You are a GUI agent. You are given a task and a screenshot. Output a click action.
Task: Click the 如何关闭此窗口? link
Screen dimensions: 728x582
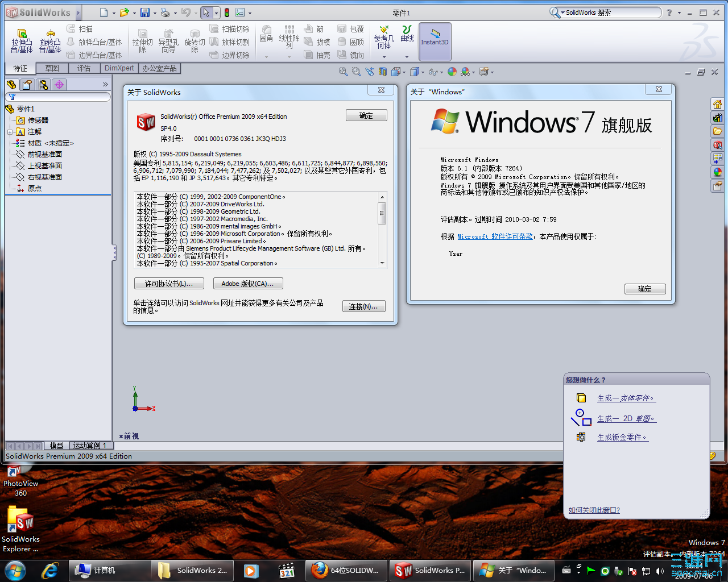[x=594, y=510]
